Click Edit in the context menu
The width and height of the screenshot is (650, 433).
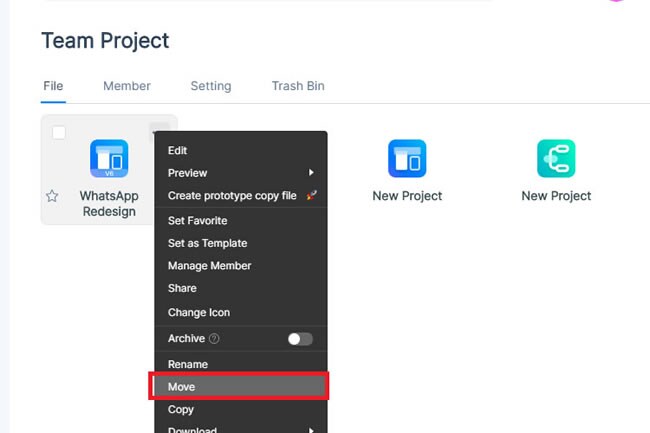coord(178,150)
